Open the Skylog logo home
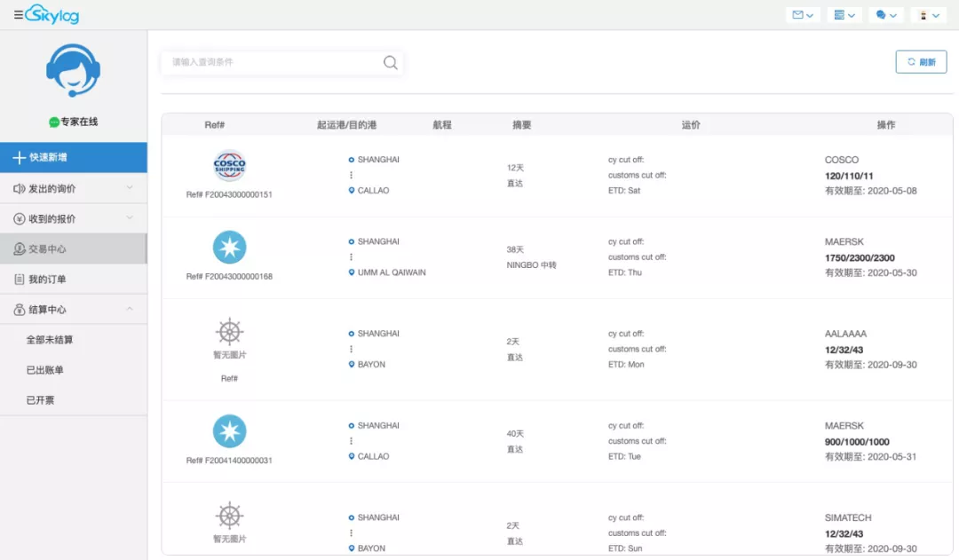Viewport: 959px width, 560px height. point(52,14)
